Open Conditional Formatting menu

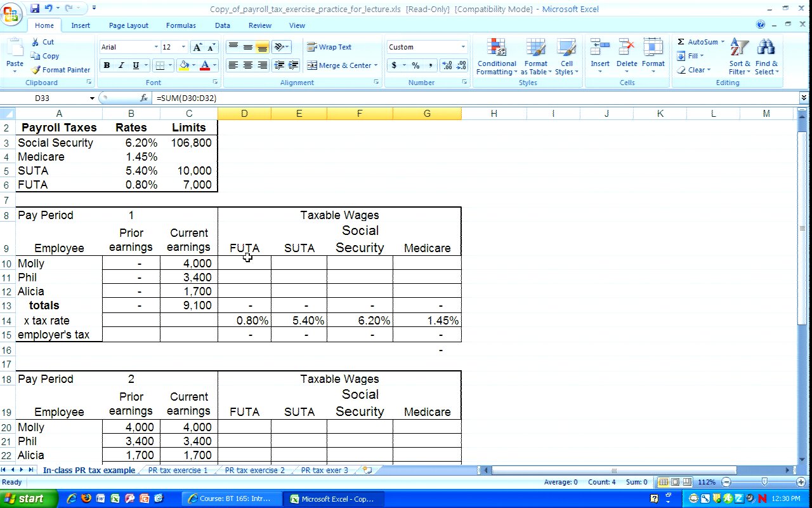pyautogui.click(x=497, y=57)
